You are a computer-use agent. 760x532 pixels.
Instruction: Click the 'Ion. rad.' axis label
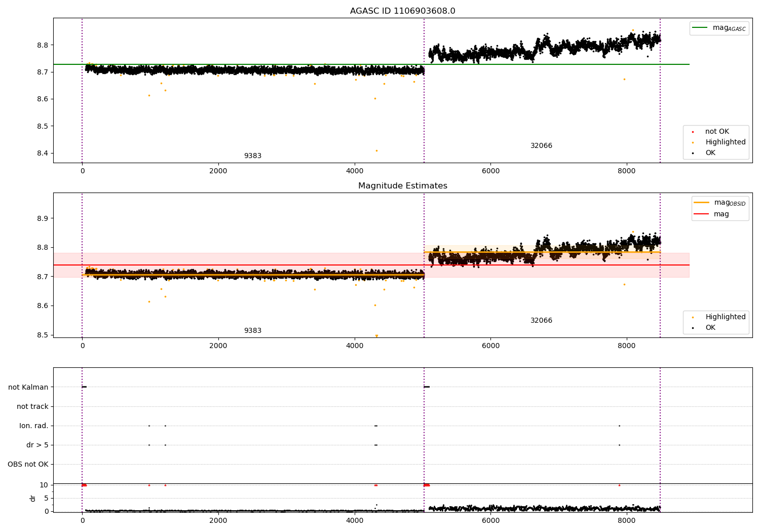(34, 426)
